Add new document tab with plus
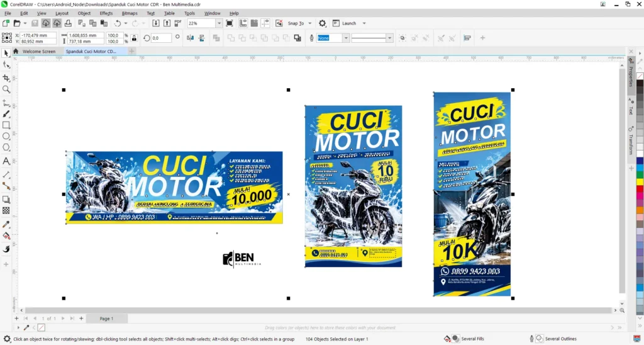Image resolution: width=644 pixels, height=345 pixels. (x=131, y=51)
